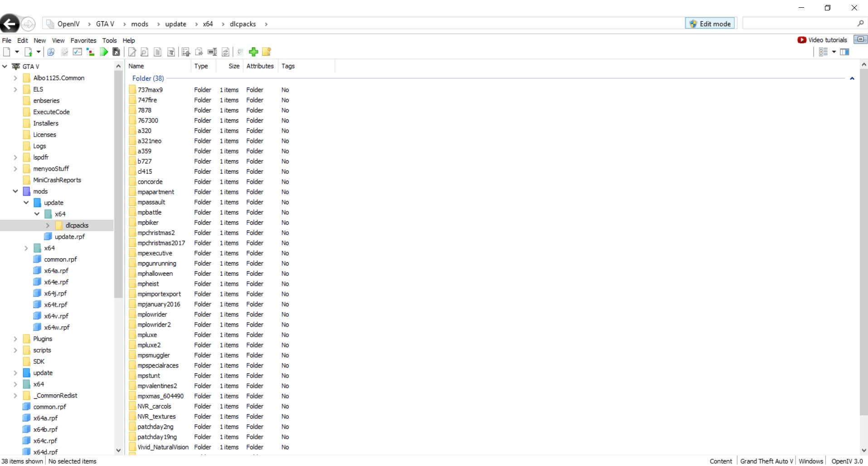Open the view mode dropdown arrow
The image size is (868, 466).
[834, 52]
